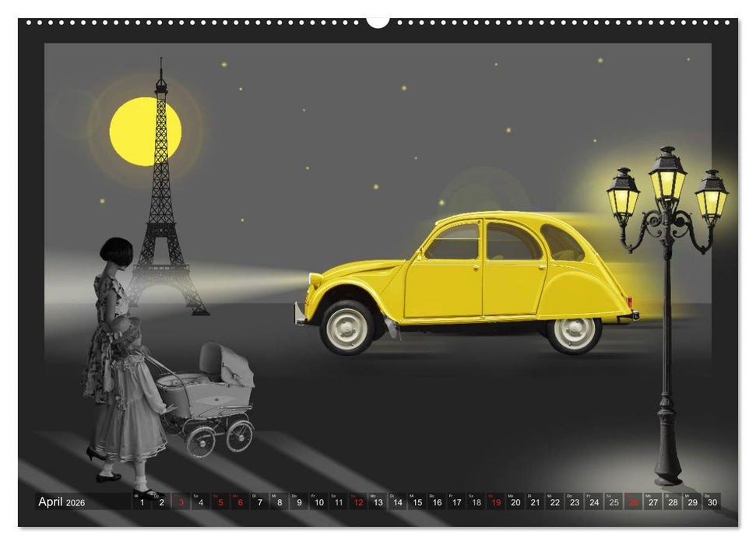Select the red date 6
Viewport: 756px width, 545px height.
[240, 502]
